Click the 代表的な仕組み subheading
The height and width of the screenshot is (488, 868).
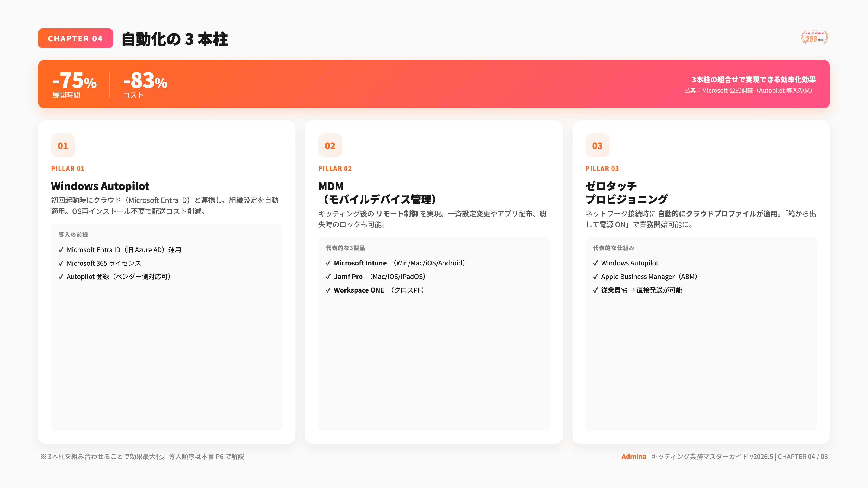(614, 248)
